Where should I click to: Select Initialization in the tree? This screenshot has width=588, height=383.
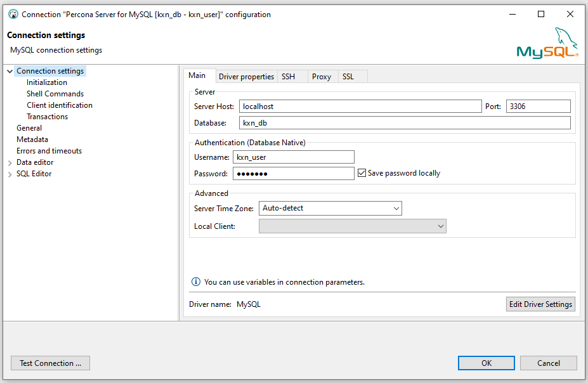(x=47, y=82)
